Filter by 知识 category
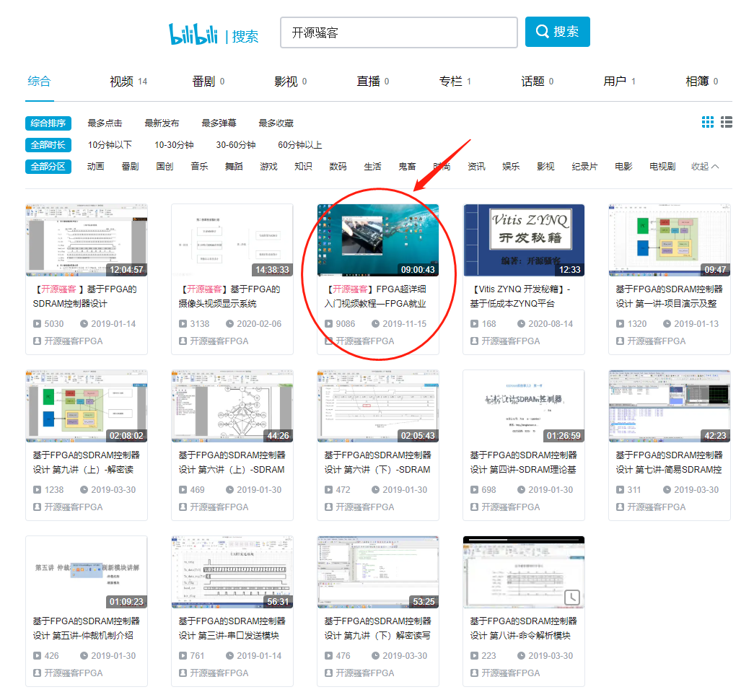 point(304,167)
